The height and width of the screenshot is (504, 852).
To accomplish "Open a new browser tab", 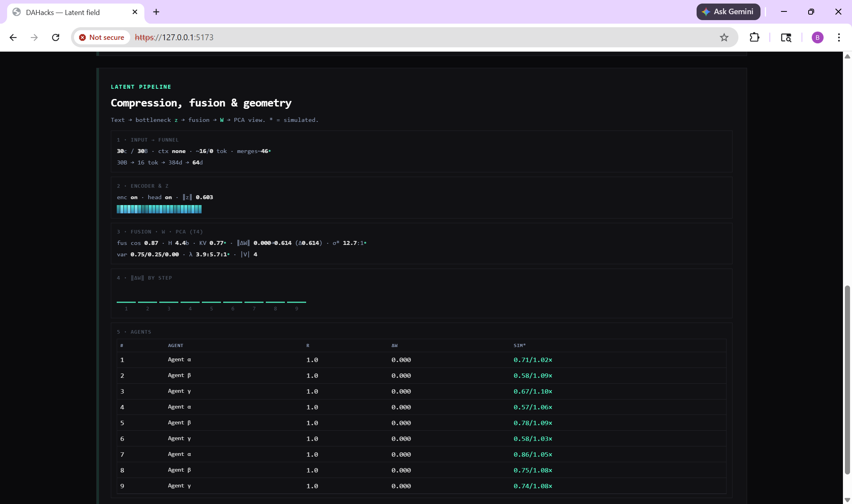I will coord(156,12).
